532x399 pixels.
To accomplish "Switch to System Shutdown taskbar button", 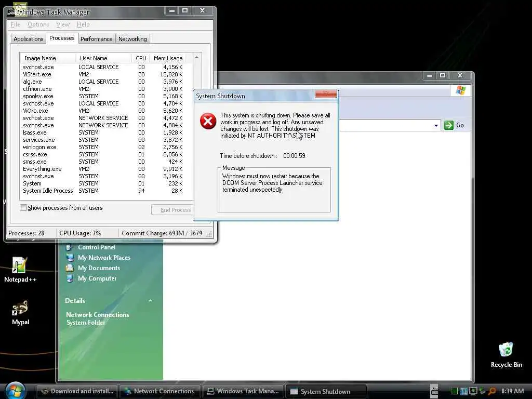I will click(326, 391).
